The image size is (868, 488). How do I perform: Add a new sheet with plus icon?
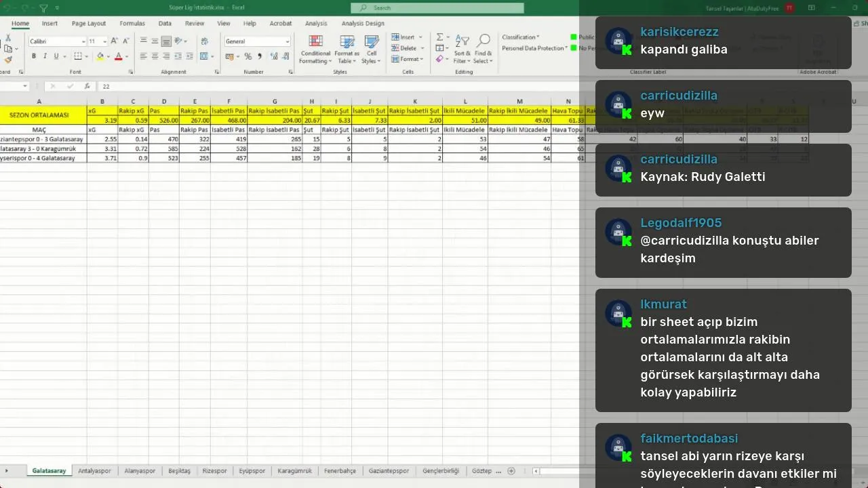point(511,470)
